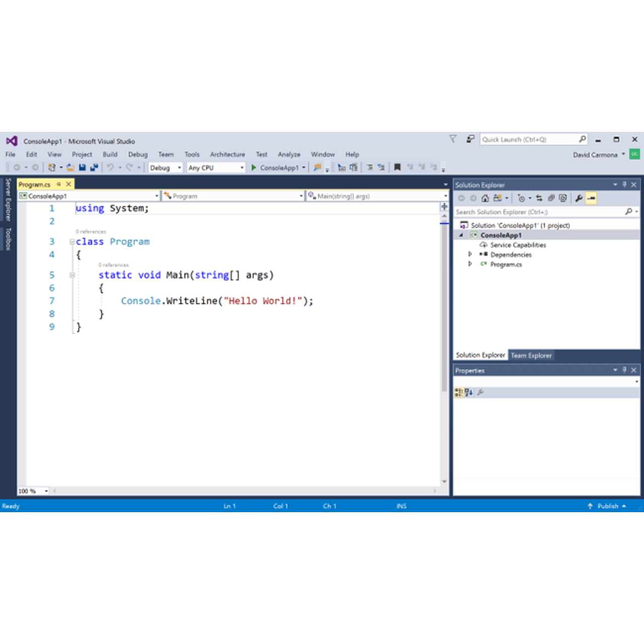644x644 pixels.
Task: Switch to the Team Explorer tab
Action: click(531, 355)
